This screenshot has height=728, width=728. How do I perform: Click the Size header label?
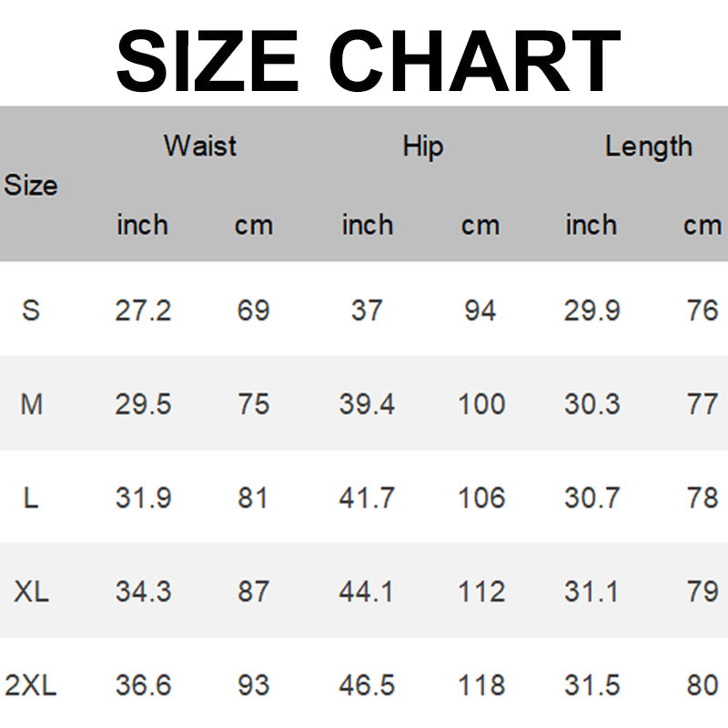[31, 186]
